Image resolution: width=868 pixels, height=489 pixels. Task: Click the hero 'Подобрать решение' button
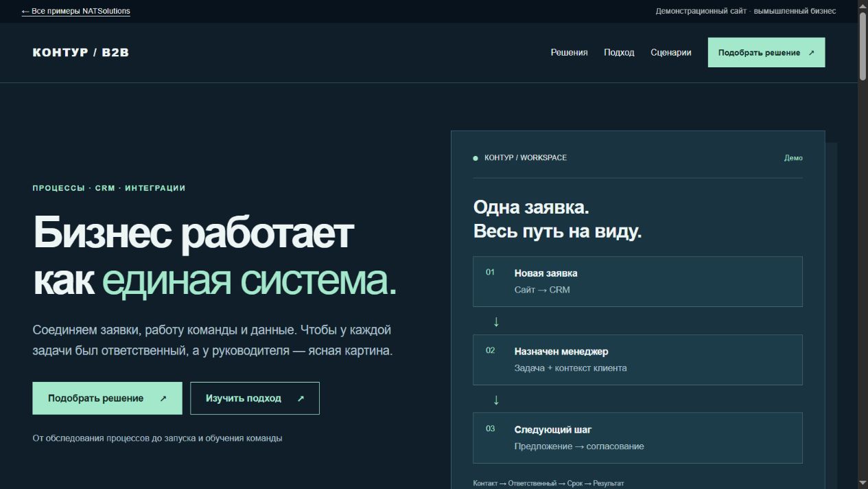click(107, 398)
